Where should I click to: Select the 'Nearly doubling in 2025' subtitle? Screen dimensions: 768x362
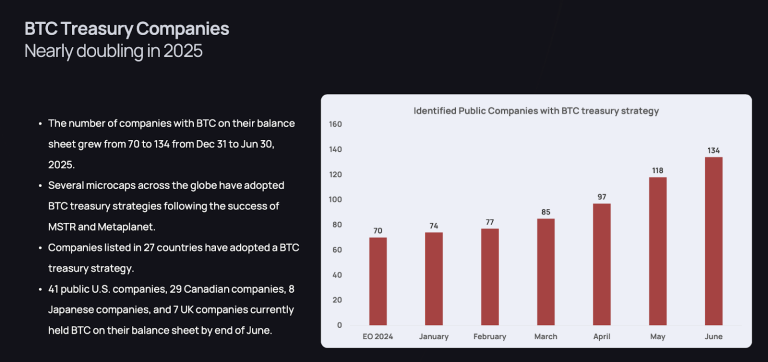coord(113,51)
